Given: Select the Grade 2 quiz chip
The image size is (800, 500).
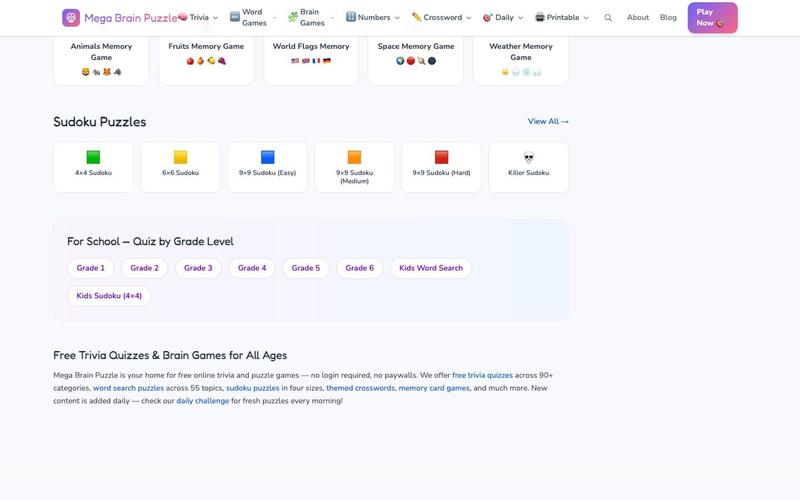Looking at the screenshot, I should click(144, 268).
